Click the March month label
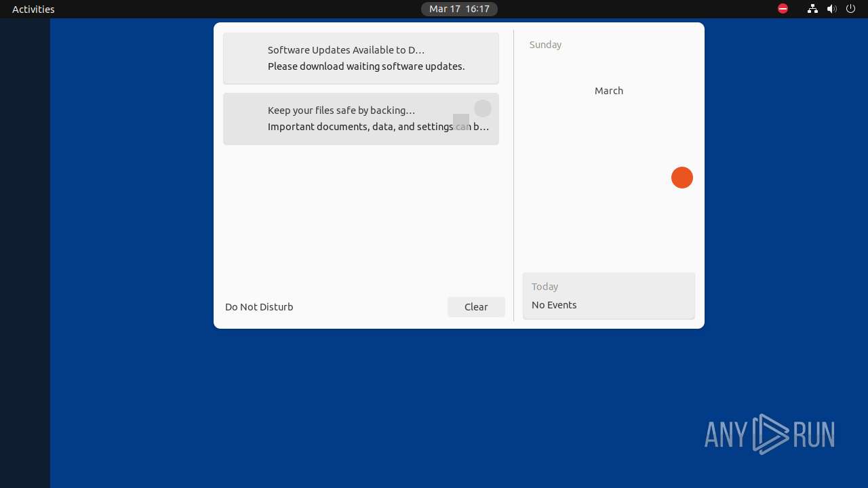This screenshot has height=488, width=868. pos(609,91)
